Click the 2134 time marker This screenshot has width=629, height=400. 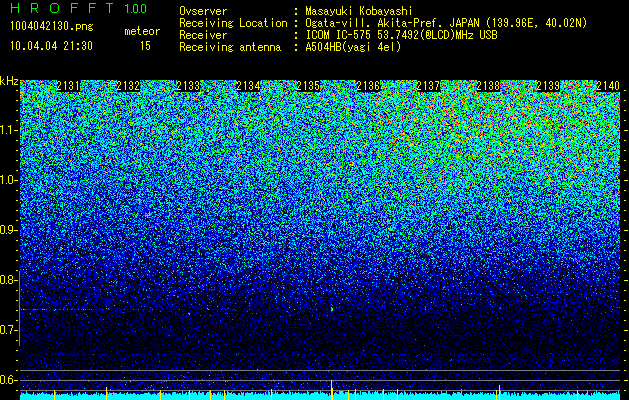248,86
